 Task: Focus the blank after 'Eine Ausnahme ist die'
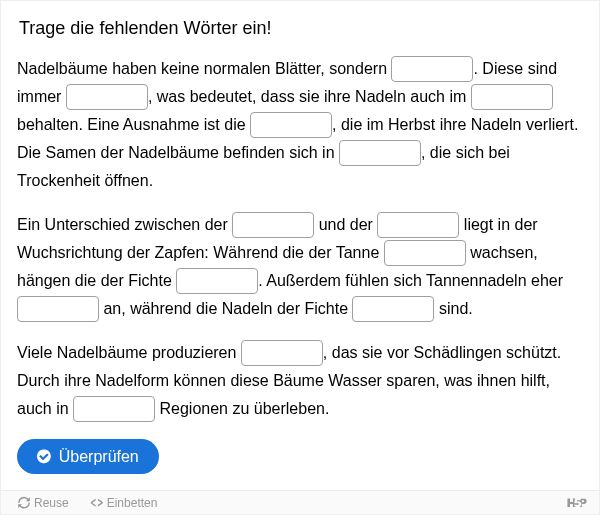point(291,125)
